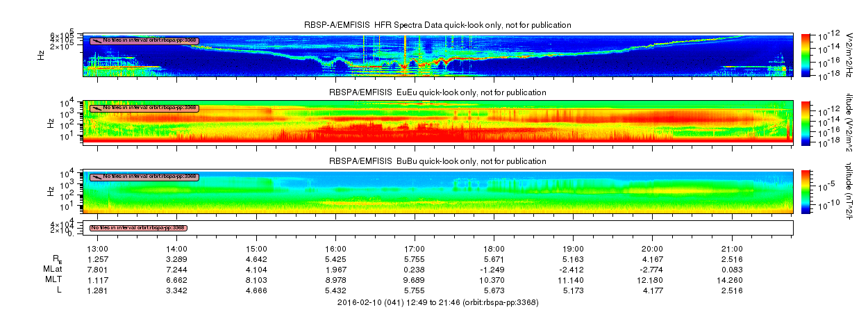The image size is (868, 312).
Task: Click the 17:00 time axis label
Action: 415,249
